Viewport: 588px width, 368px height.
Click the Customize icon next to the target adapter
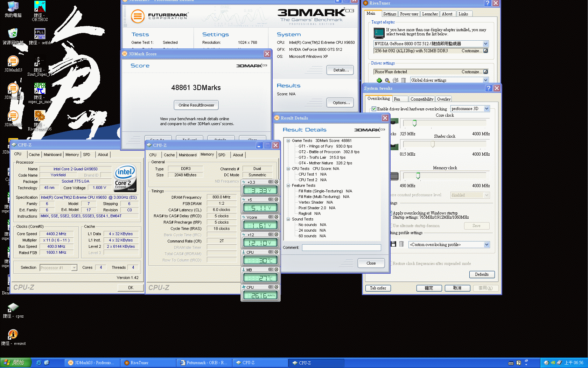[x=485, y=51]
